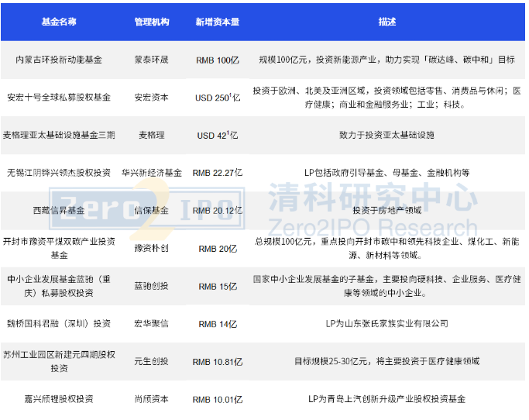529x420 pixels.
Task: Click the 描述 column header
Action: coord(387,22)
